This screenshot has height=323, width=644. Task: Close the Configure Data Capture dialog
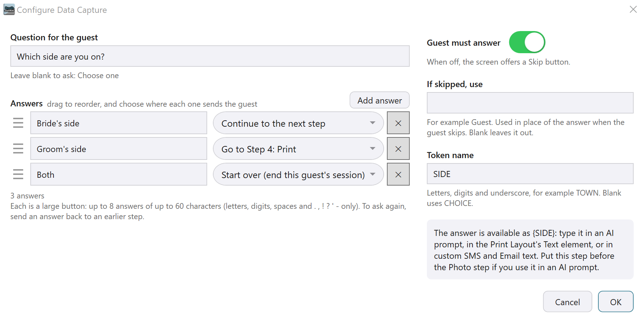[633, 10]
